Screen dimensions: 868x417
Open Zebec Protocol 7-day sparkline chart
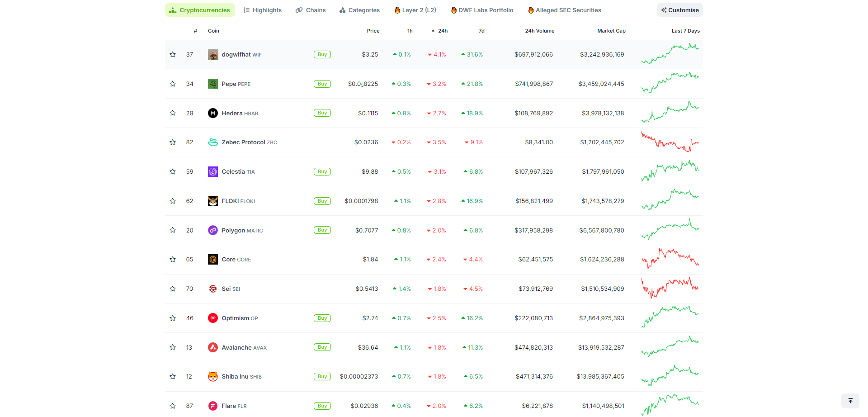pyautogui.click(x=670, y=142)
